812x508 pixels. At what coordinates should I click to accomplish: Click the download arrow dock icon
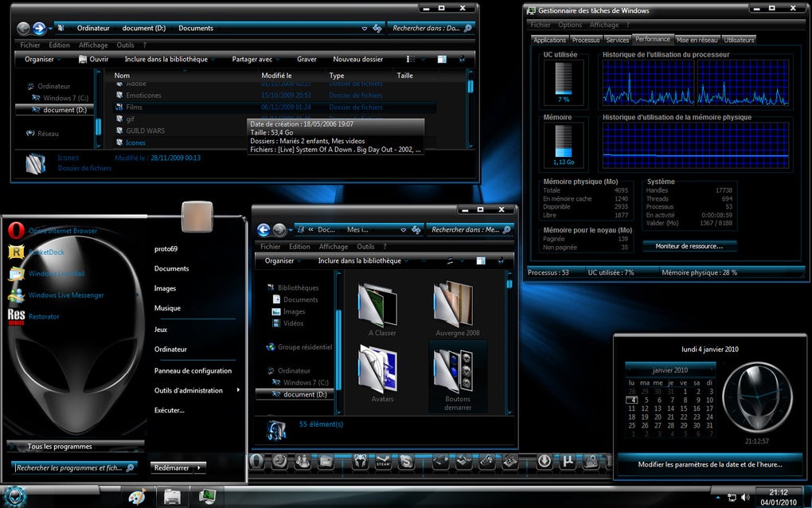tap(545, 460)
